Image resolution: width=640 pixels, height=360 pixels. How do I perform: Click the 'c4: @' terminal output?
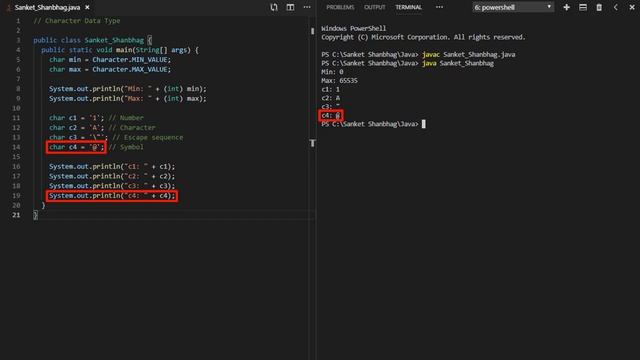pyautogui.click(x=331, y=116)
